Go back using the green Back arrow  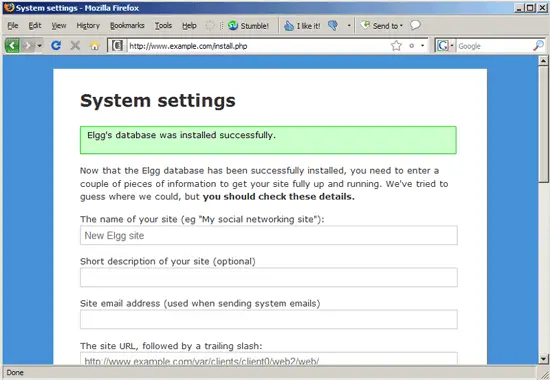12,46
